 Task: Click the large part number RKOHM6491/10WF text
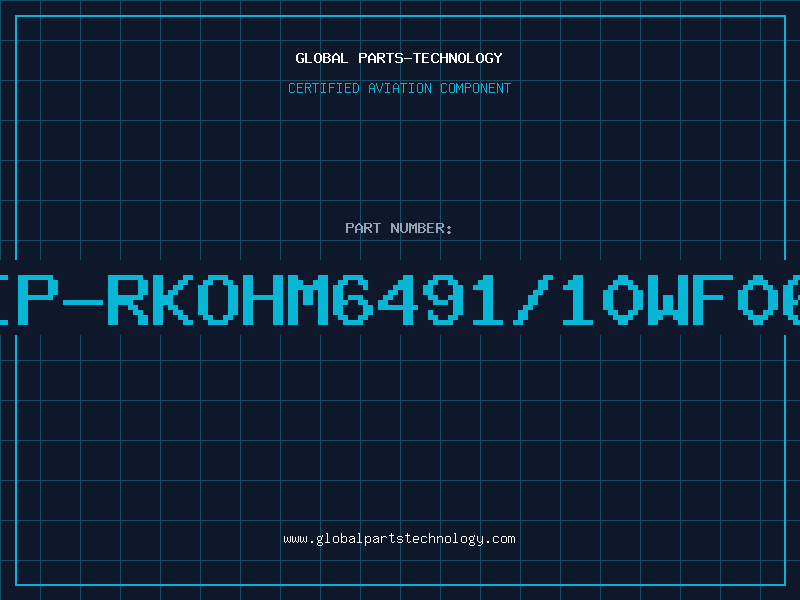420,299
